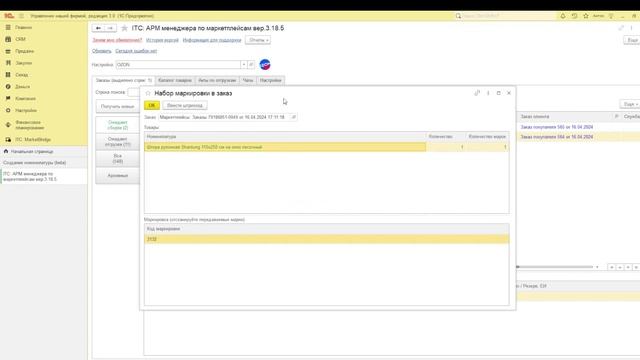
Task: Click the Получить новые button
Action: [x=118, y=107]
